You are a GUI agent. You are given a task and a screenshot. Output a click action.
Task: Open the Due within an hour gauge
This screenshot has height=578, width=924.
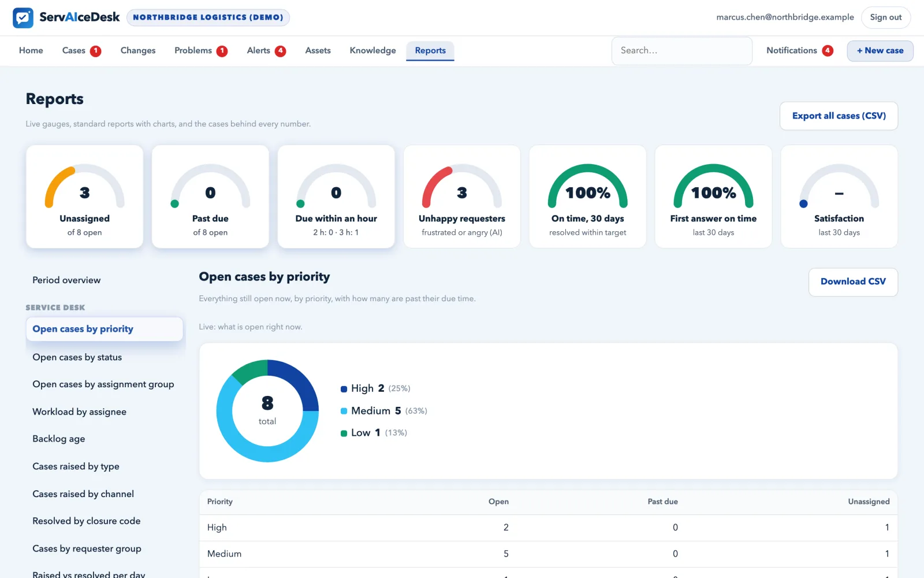click(336, 197)
